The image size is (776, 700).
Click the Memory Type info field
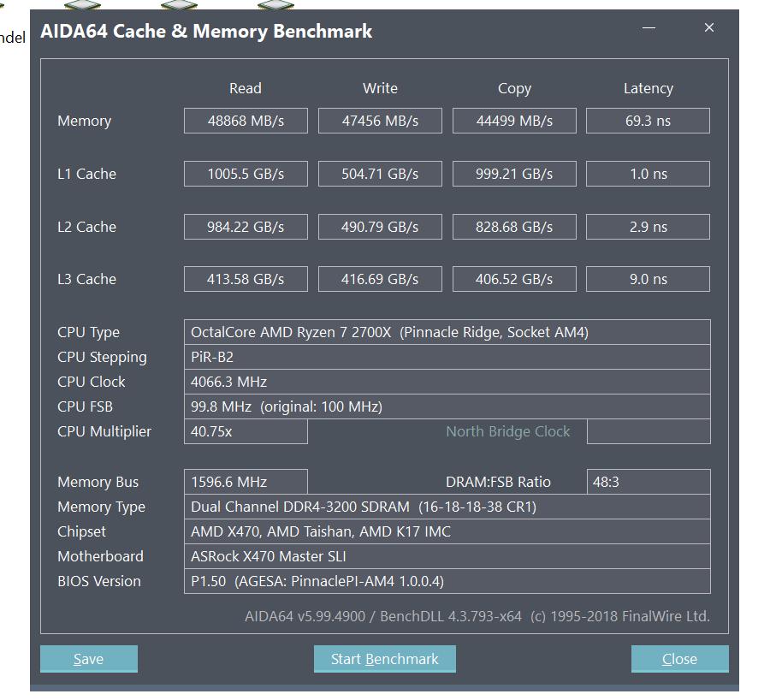pyautogui.click(x=447, y=507)
